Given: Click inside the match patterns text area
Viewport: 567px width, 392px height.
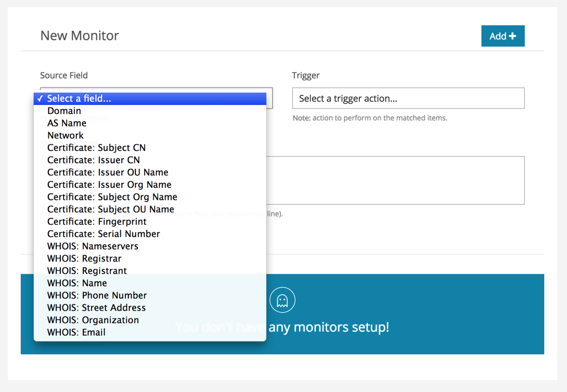Looking at the screenshot, I should point(395,180).
